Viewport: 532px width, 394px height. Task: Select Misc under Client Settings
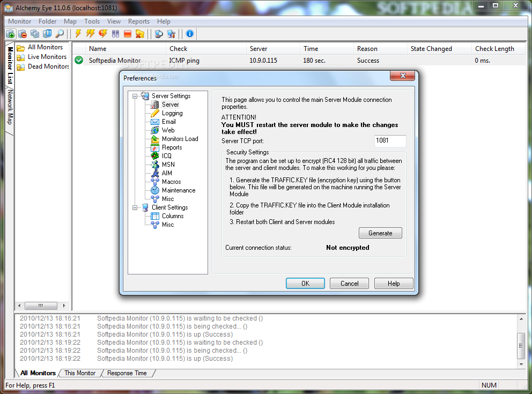[168, 225]
